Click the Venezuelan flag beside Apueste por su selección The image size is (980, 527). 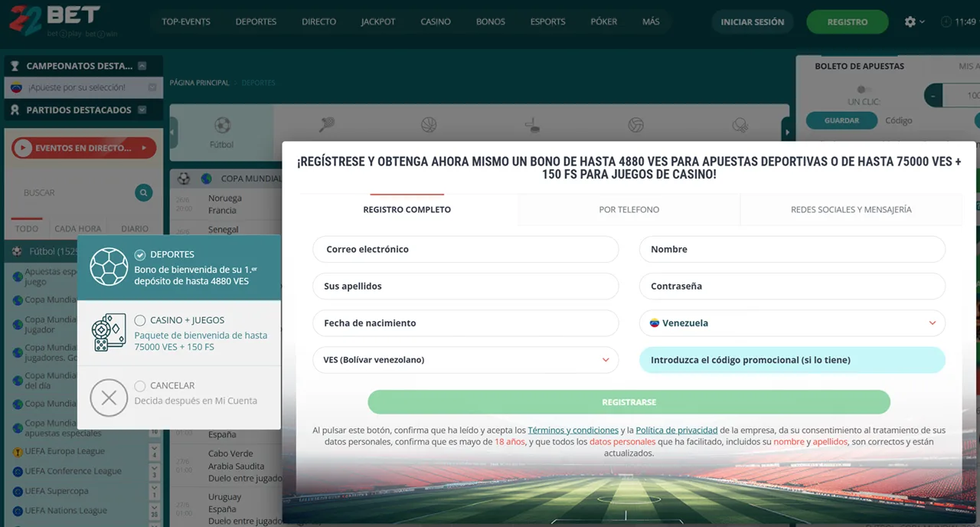(16, 88)
